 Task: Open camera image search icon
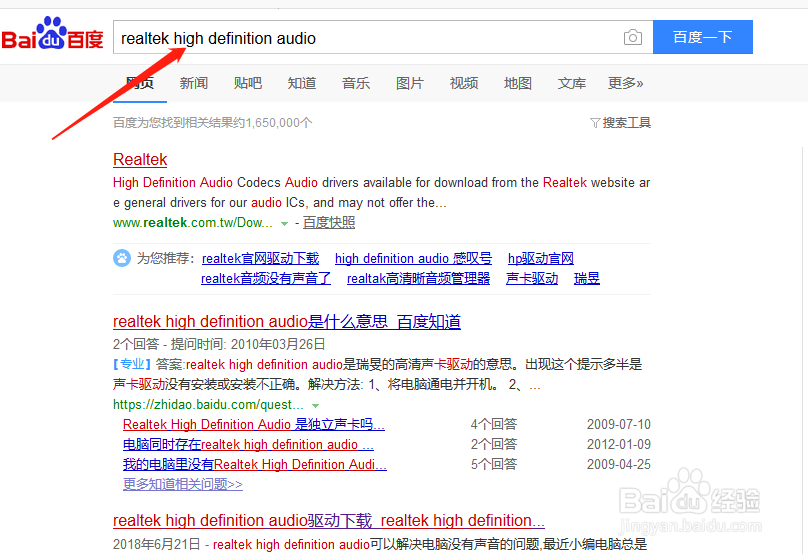(x=632, y=37)
